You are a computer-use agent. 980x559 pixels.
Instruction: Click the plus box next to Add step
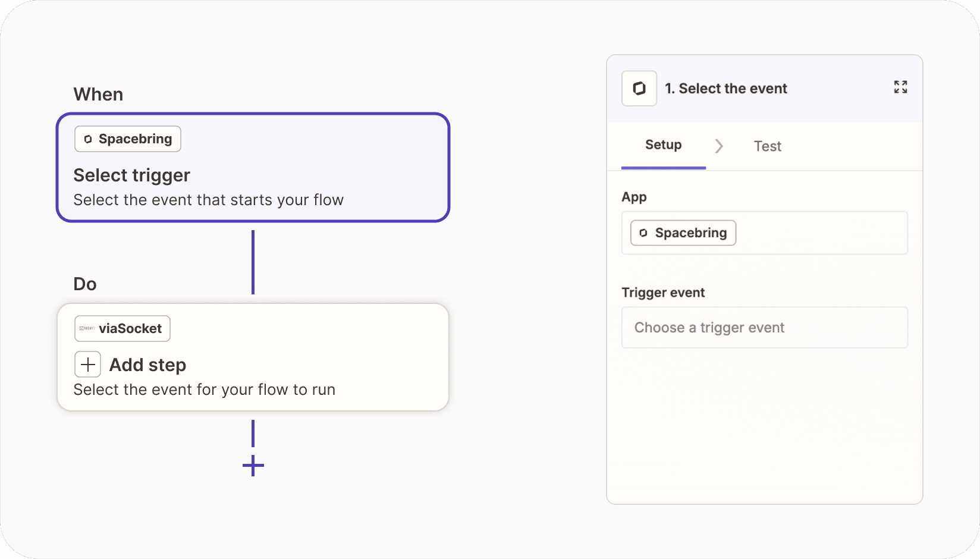(x=88, y=365)
